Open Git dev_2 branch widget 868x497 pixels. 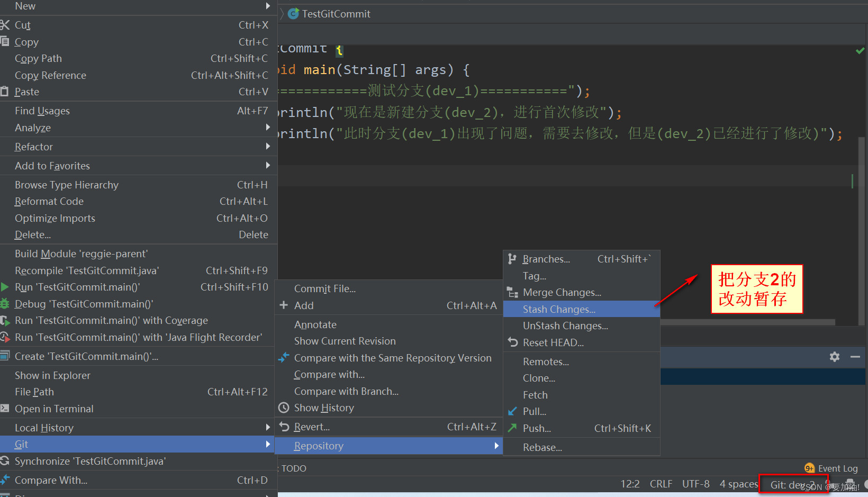pyautogui.click(x=793, y=484)
